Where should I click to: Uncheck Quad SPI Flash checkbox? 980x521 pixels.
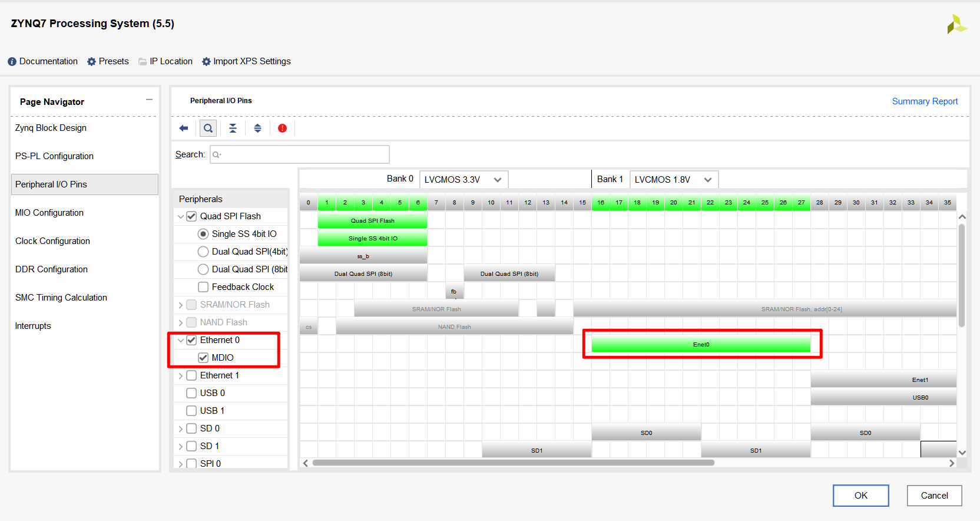point(191,216)
